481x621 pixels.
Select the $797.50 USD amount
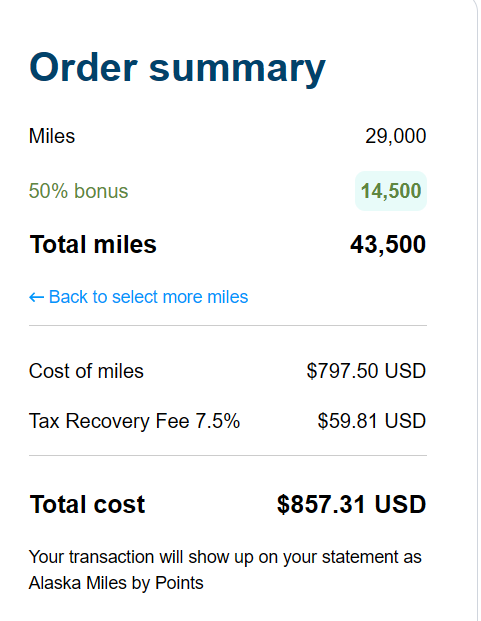366,371
